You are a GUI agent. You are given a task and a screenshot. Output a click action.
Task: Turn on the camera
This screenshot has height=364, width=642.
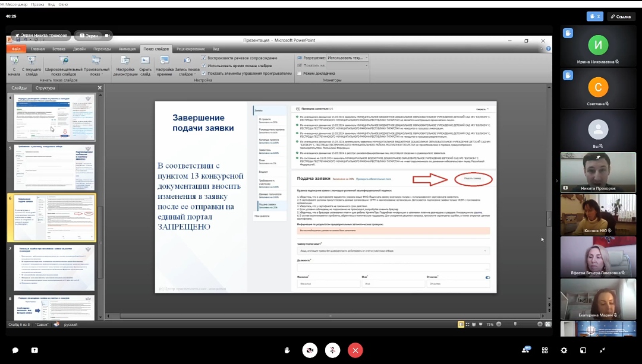click(x=309, y=350)
